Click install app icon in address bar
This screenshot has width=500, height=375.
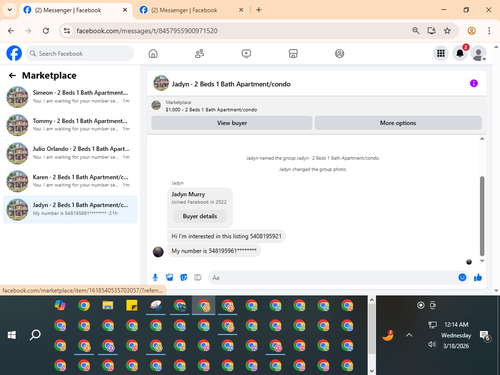tap(432, 31)
